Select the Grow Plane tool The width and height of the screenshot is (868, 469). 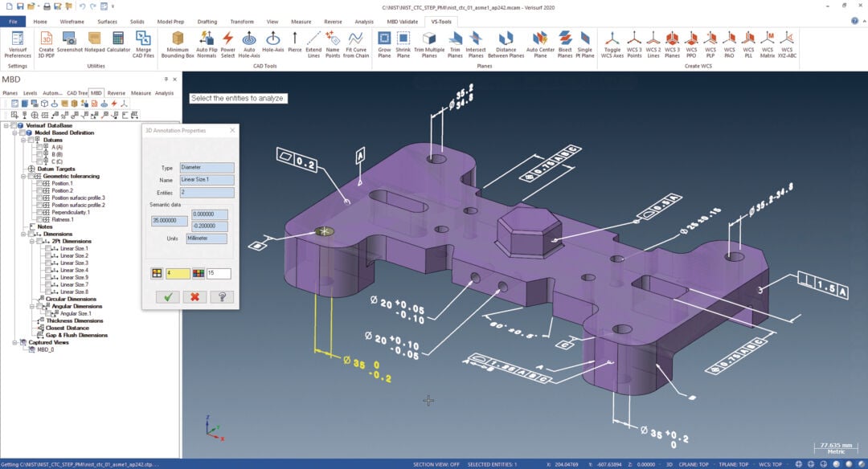tap(383, 40)
